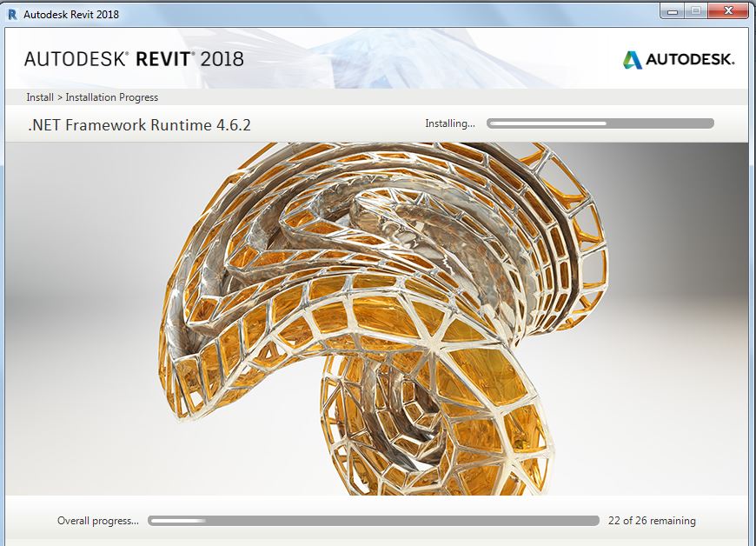The height and width of the screenshot is (546, 756).
Task: Click the Revit 2018 splash artwork image
Action: (377, 319)
